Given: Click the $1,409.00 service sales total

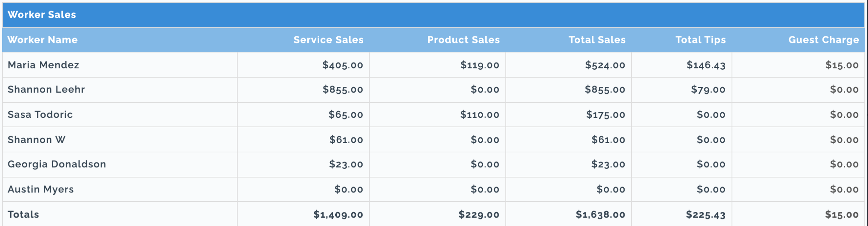Looking at the screenshot, I should tap(338, 215).
